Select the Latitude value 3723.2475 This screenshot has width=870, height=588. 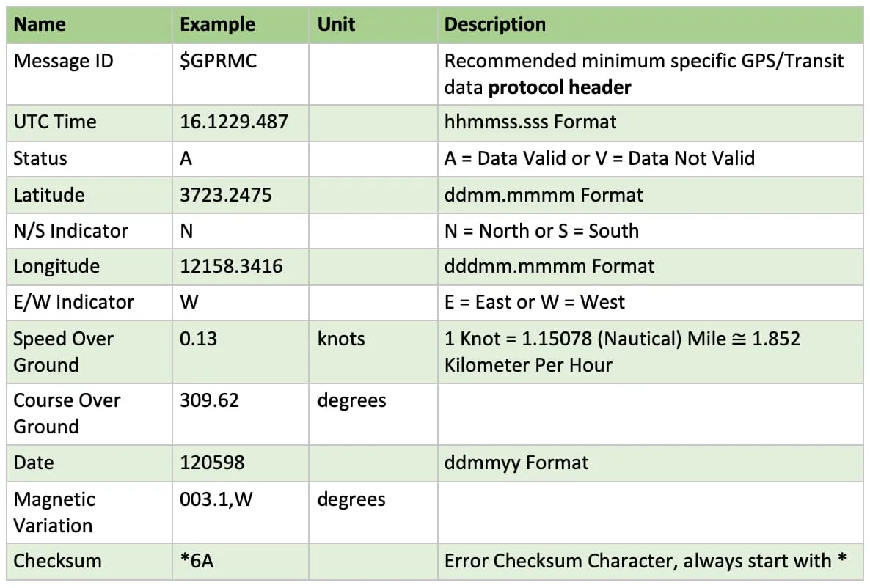click(x=226, y=195)
